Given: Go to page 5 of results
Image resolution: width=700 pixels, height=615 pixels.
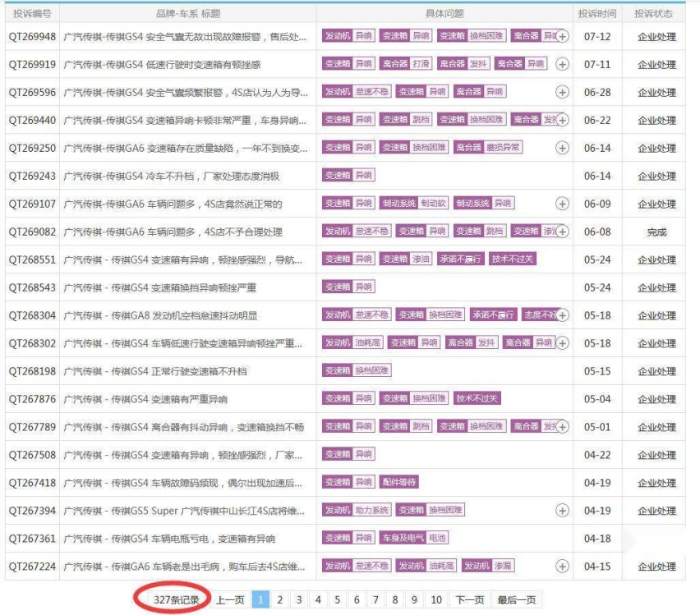Looking at the screenshot, I should (338, 599).
